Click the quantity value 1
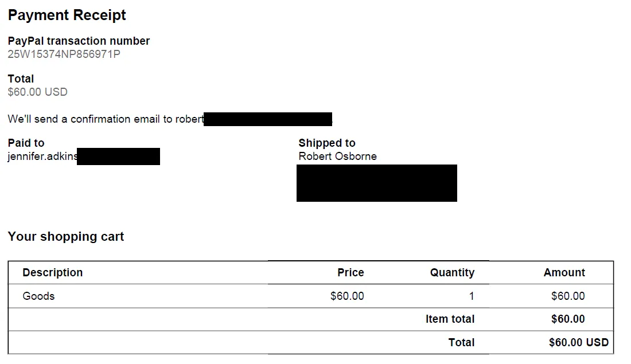The width and height of the screenshot is (631, 364). click(472, 296)
